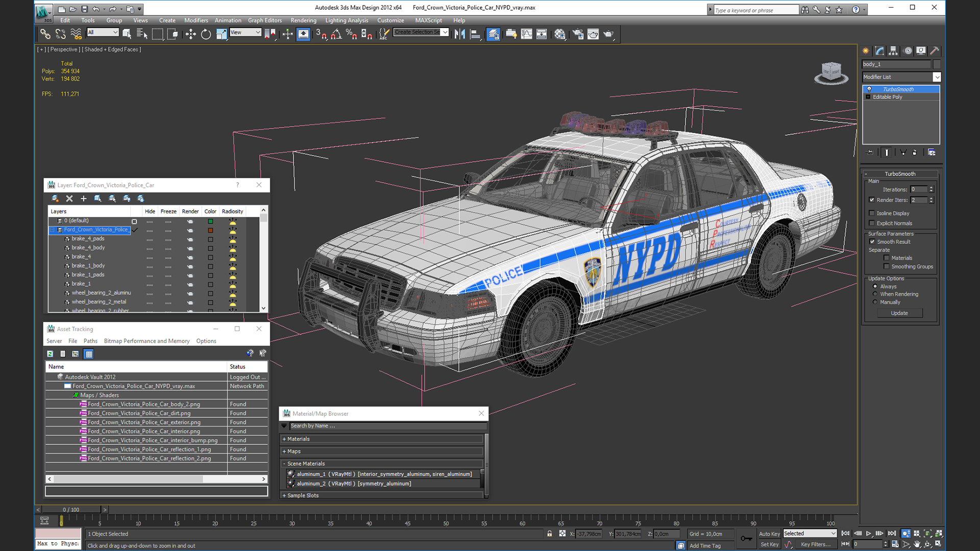Screen dimensions: 980x551
Task: Open the Material Editor from toolbar
Action: click(560, 34)
